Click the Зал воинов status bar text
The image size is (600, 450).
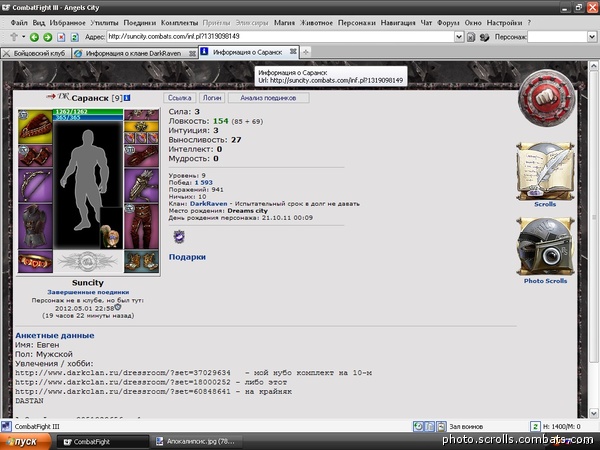coord(466,426)
